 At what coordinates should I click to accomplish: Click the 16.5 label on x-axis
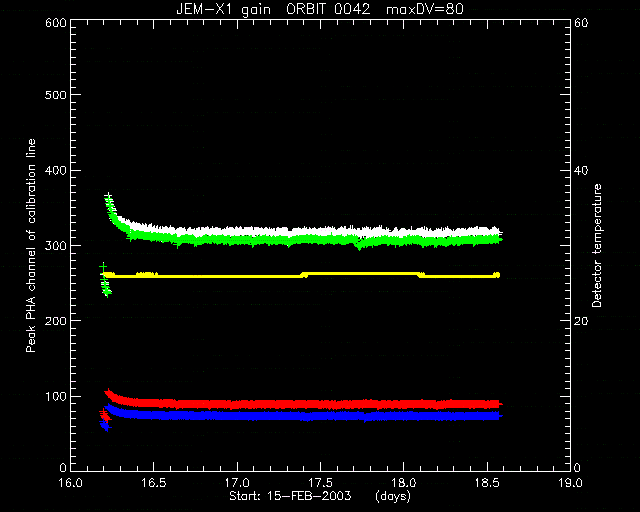[154, 483]
